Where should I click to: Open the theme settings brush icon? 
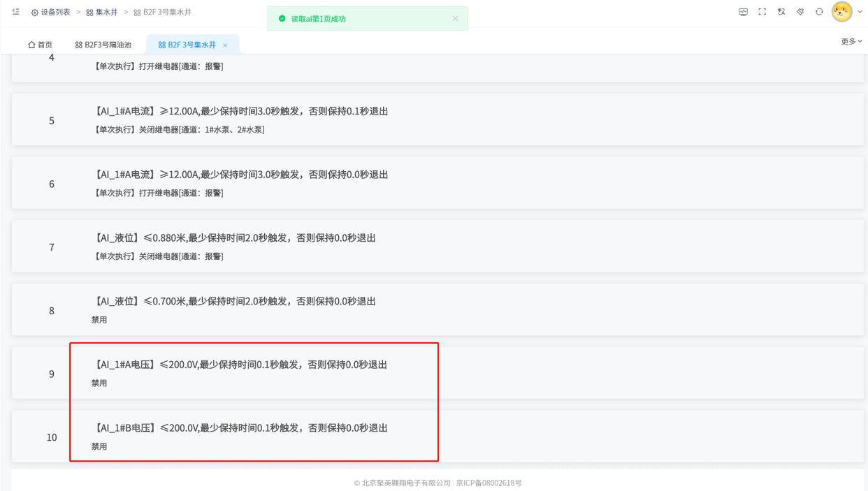[800, 12]
